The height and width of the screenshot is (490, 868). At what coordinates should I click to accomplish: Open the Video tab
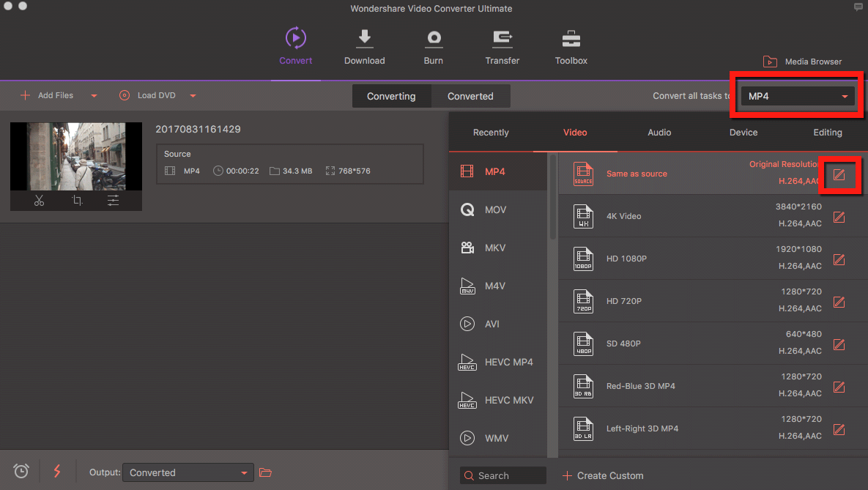tap(575, 133)
